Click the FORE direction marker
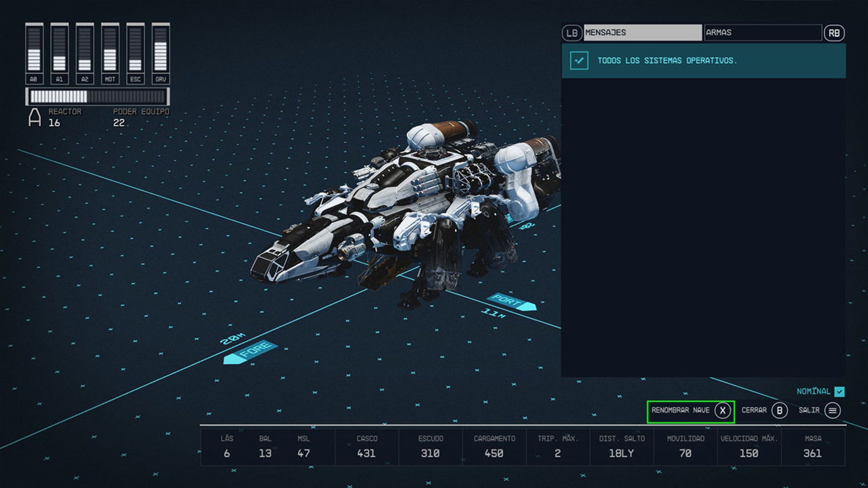868x488 pixels. click(x=250, y=352)
